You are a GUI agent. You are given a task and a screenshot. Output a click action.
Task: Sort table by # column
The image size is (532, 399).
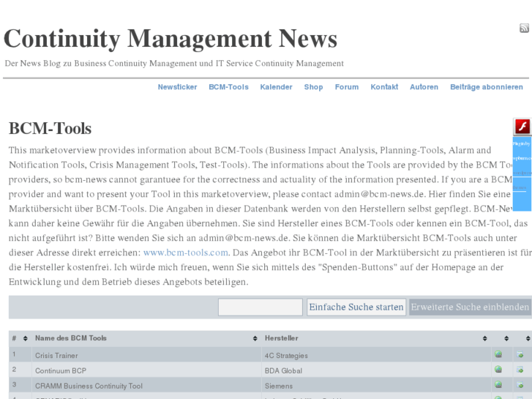coord(25,338)
